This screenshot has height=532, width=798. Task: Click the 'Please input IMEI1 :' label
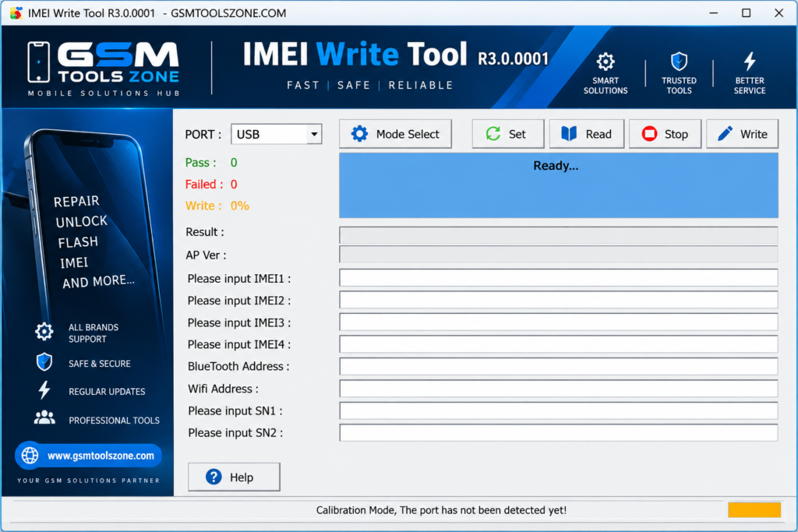click(x=239, y=279)
